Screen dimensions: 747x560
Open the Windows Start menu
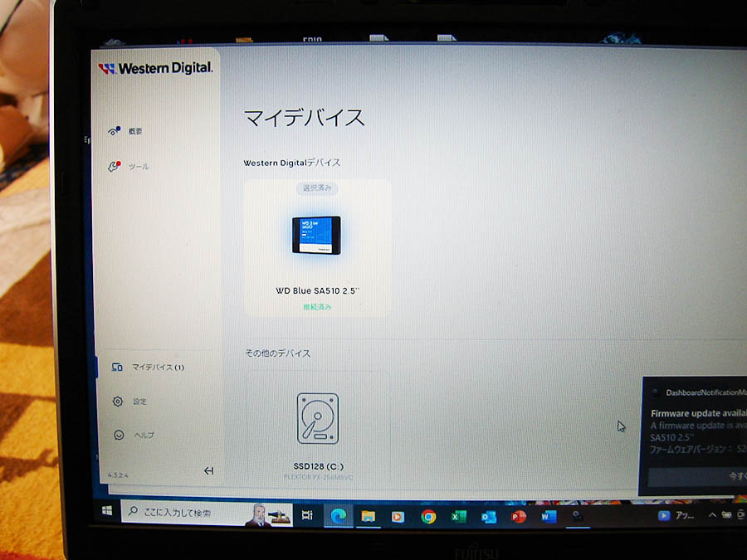point(107,511)
